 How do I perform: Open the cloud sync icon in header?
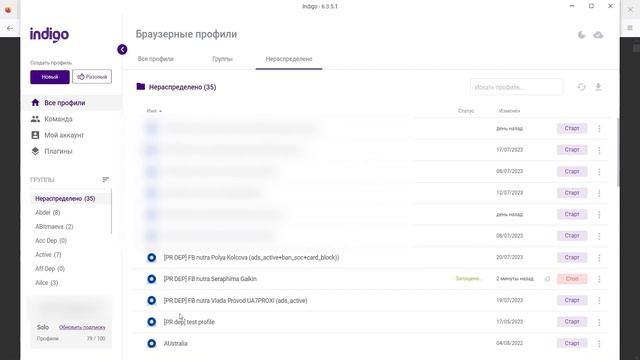tap(598, 35)
